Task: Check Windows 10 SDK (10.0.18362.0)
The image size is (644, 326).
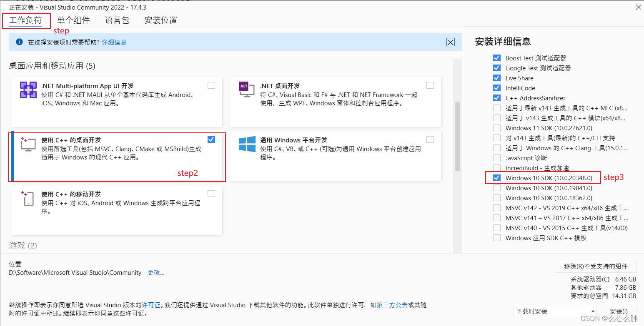Action: (x=496, y=198)
